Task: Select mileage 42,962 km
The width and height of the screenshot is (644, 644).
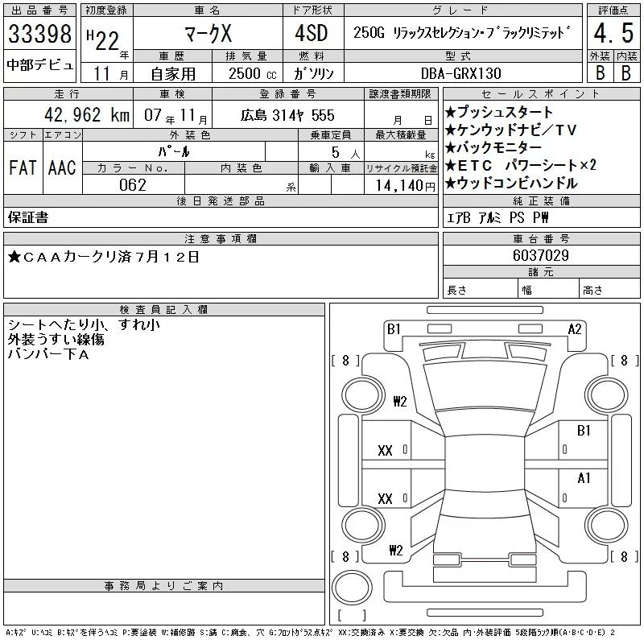Action: 87,115
